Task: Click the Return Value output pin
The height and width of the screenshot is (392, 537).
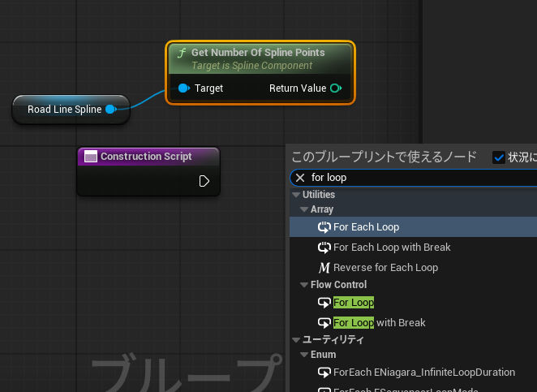Action: pos(336,88)
